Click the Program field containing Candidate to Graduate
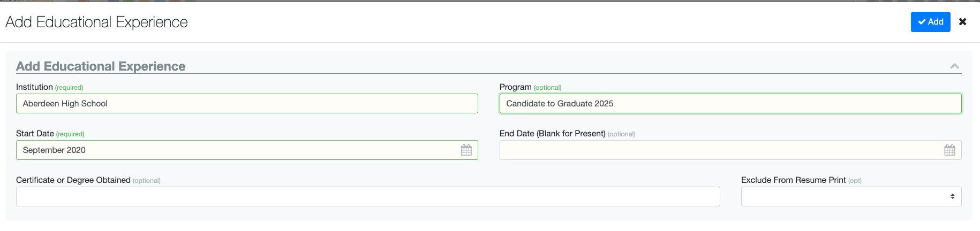Viewport: 980px width, 231px height. click(x=730, y=104)
